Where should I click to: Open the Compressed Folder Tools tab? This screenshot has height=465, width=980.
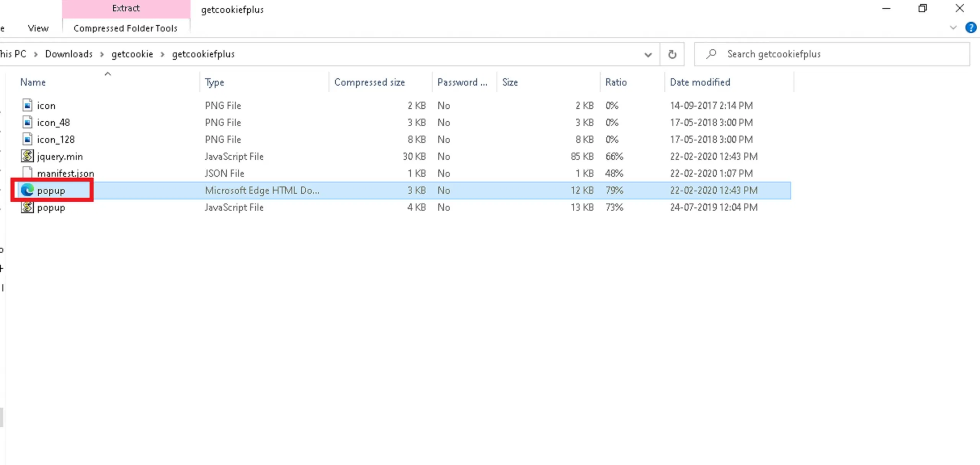(x=125, y=28)
